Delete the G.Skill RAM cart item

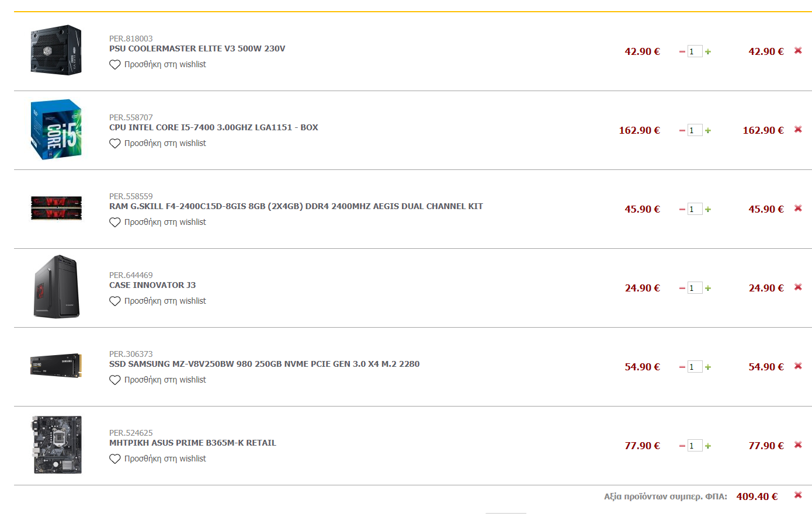[x=798, y=209]
